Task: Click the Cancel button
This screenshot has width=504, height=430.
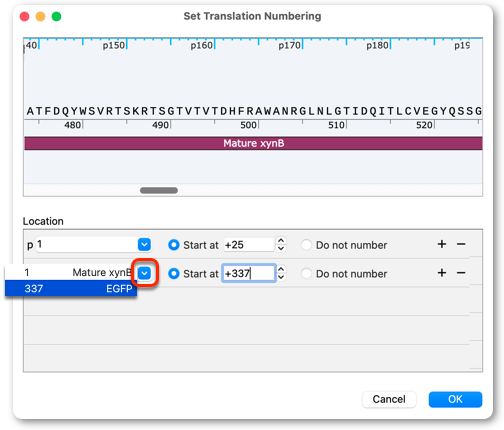Action: [x=389, y=399]
